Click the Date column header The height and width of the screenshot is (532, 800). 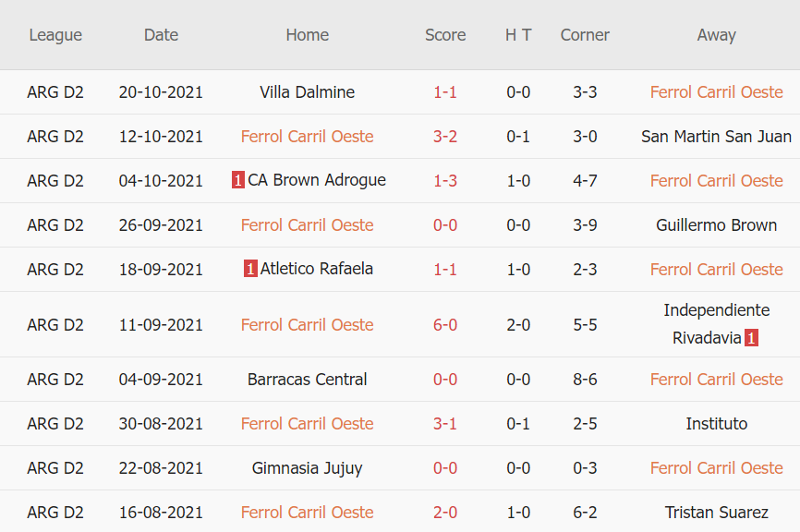161,35
